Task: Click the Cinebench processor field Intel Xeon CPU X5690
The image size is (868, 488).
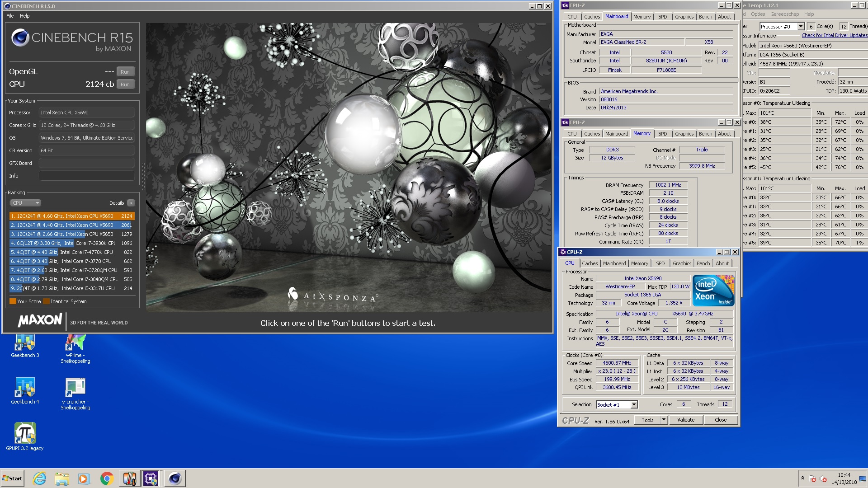Action: pos(86,113)
